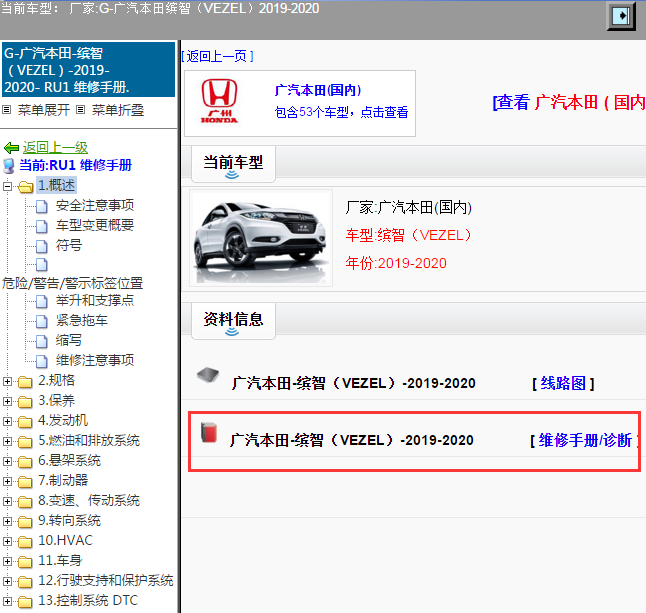Expand the 7.制动器 folder node
This screenshot has width=646, height=613.
[x=8, y=481]
